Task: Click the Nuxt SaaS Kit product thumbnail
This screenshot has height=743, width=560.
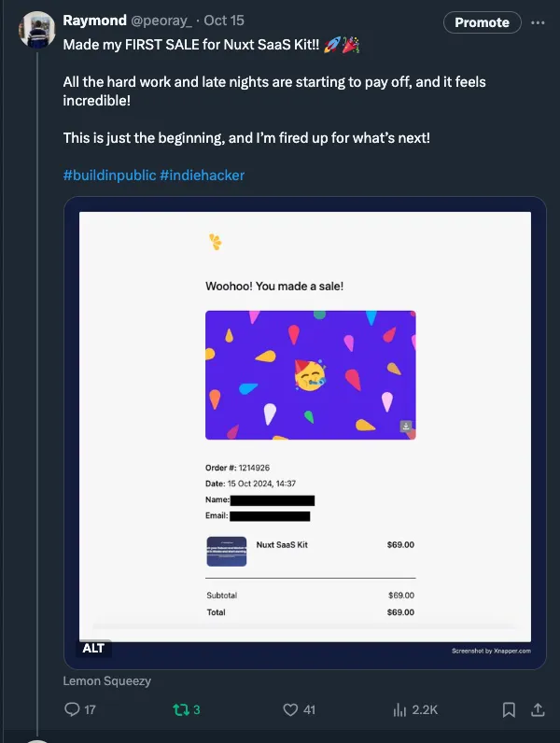Action: tap(226, 551)
